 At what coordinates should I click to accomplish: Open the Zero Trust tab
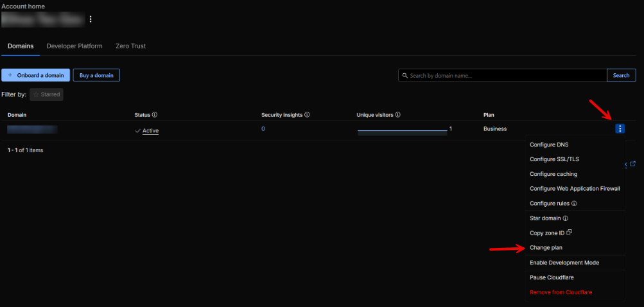click(x=130, y=46)
